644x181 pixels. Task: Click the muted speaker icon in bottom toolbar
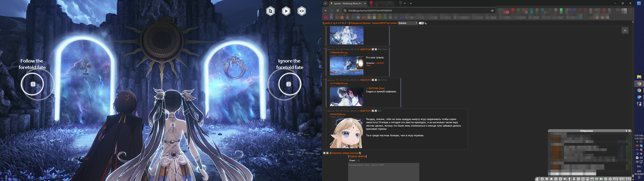click(x=601, y=179)
